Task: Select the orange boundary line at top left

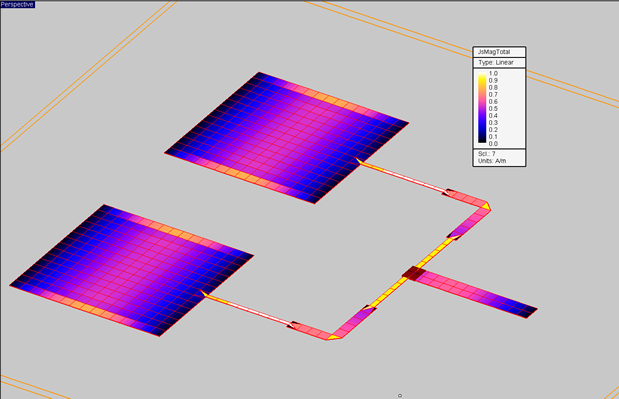Action: point(88,75)
